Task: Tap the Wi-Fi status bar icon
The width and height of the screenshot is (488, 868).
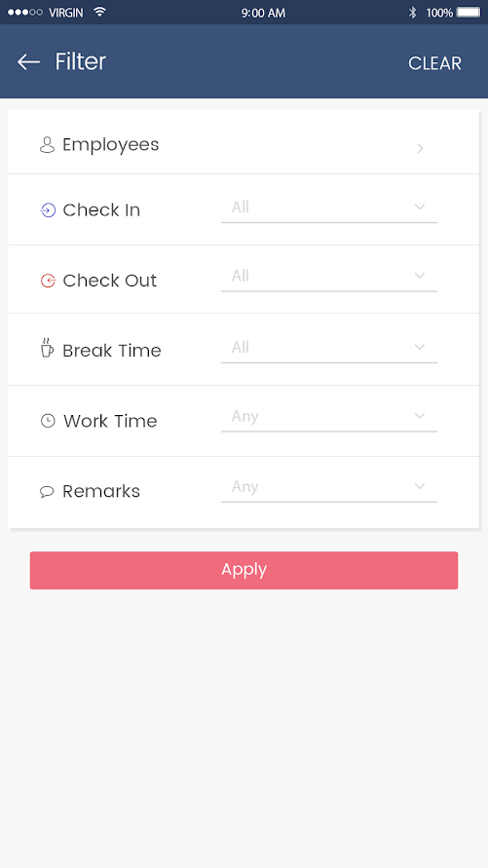Action: point(99,12)
